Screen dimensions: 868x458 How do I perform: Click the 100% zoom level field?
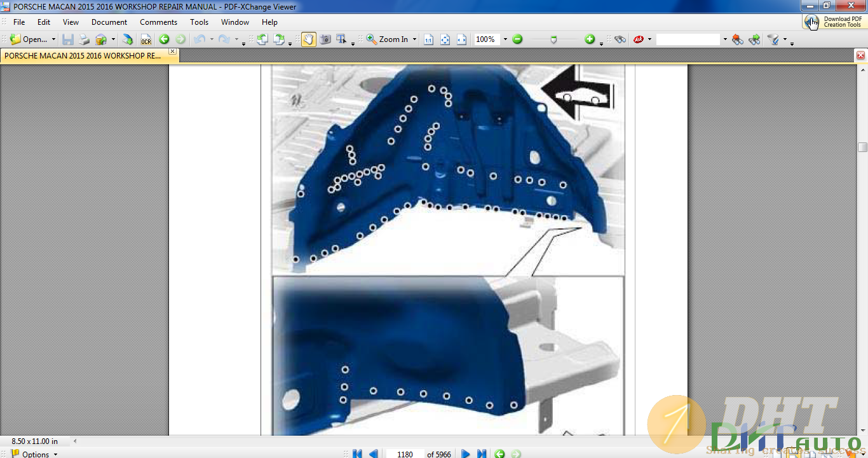pyautogui.click(x=487, y=39)
